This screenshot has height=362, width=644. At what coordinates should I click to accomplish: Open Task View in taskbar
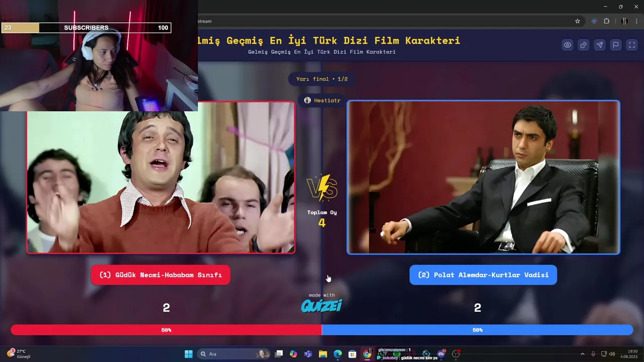279,354
